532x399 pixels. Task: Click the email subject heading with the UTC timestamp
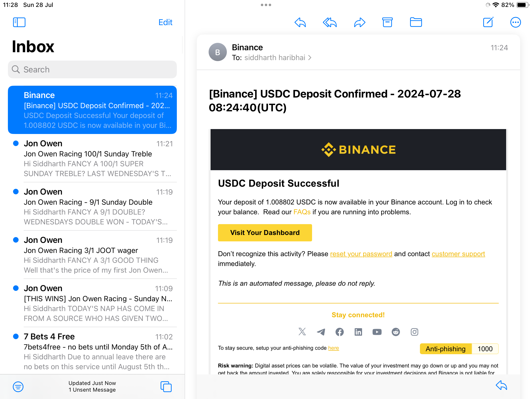pyautogui.click(x=335, y=101)
